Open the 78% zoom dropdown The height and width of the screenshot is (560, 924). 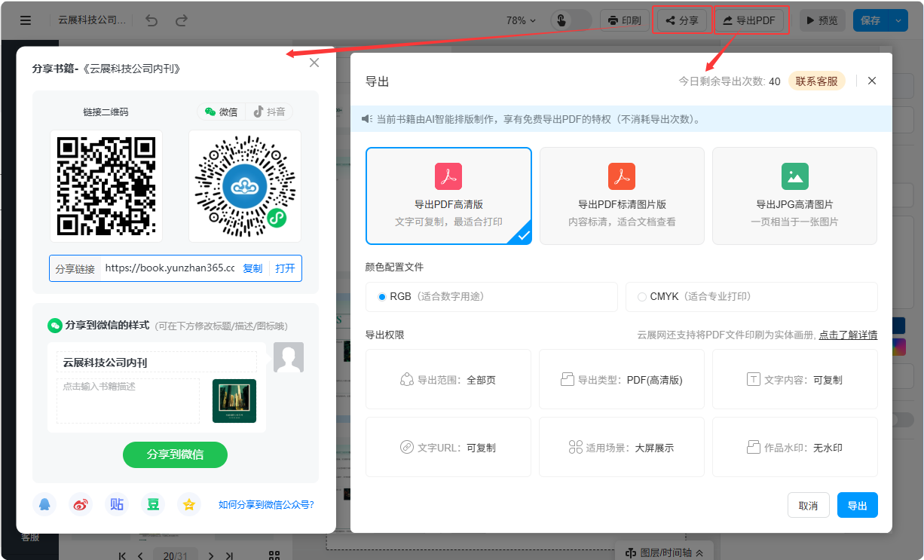coord(521,20)
